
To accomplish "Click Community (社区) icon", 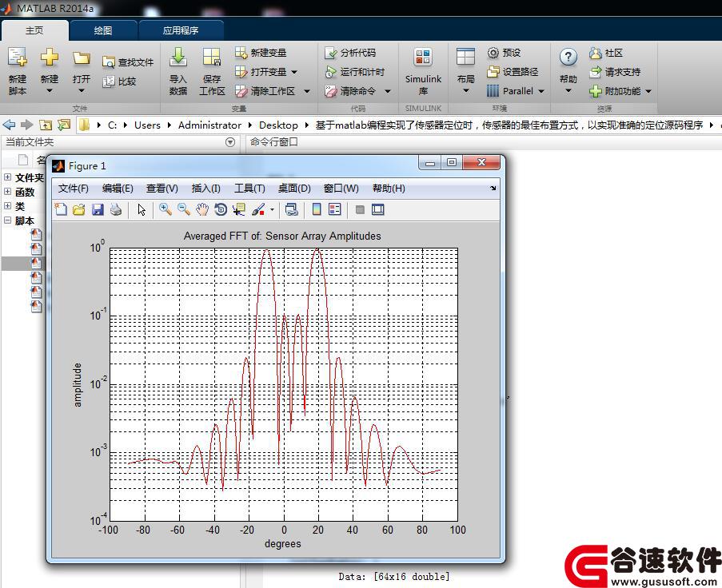I will coord(596,53).
